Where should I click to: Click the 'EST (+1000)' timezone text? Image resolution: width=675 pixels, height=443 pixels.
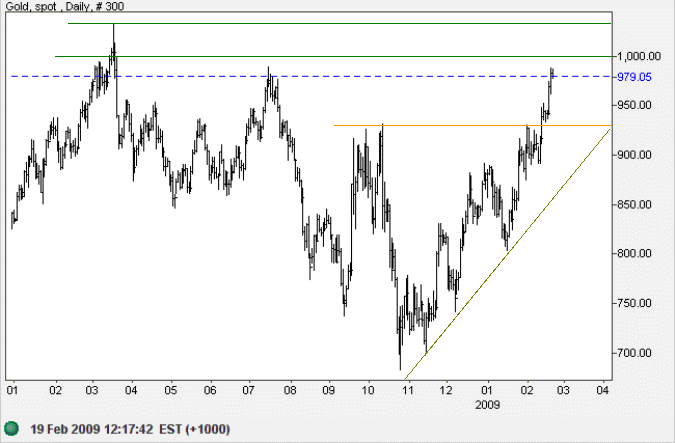tap(195, 429)
